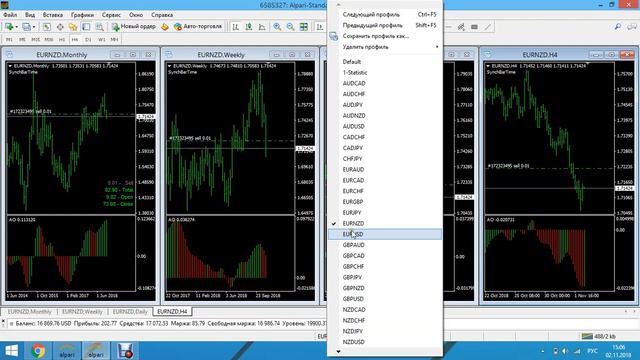Switch to H4 timeframe

(75, 40)
